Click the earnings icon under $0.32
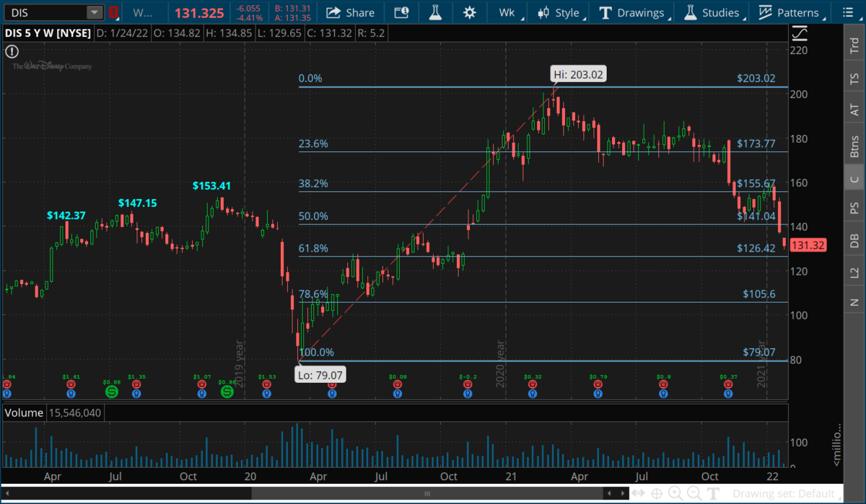This screenshot has width=866, height=504. [x=532, y=385]
